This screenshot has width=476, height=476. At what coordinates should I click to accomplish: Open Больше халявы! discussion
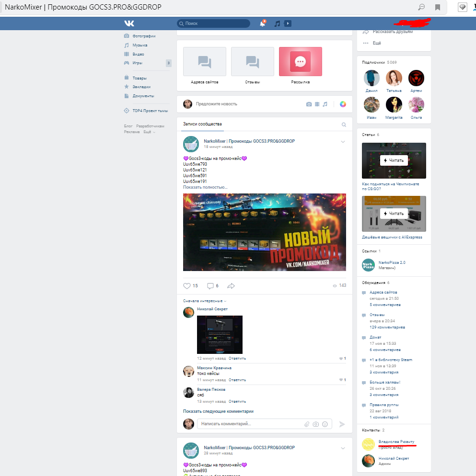[385, 382]
